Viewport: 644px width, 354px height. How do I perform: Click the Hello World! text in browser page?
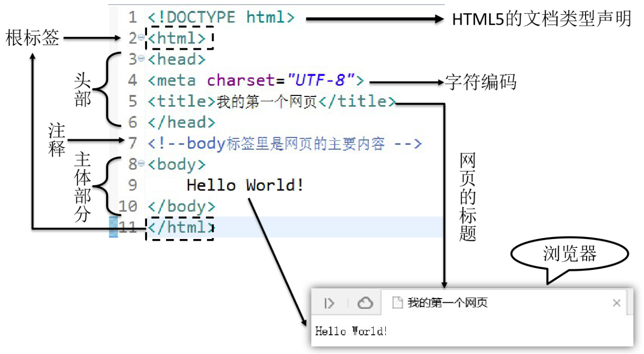pos(351,331)
